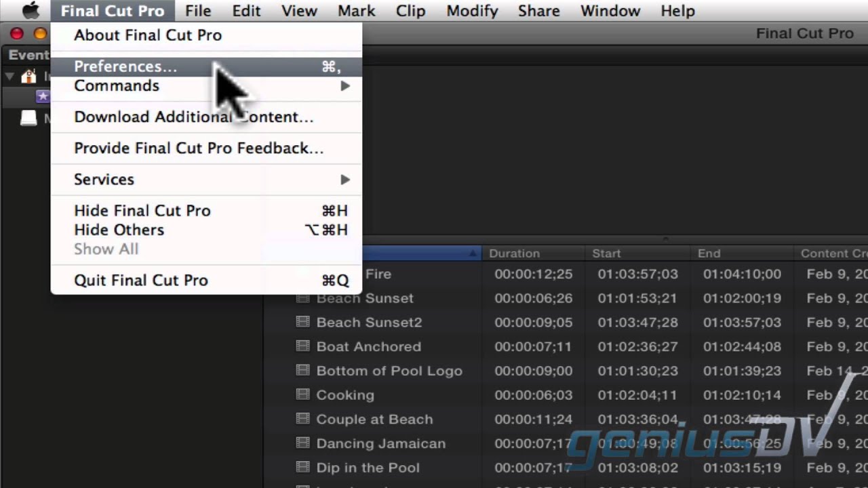Choose Quit Final Cut Pro
868x488 pixels.
[x=206, y=280]
